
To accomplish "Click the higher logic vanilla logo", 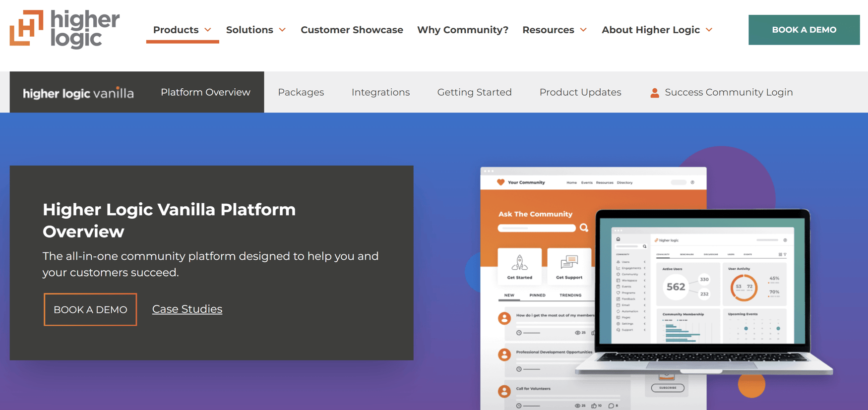I will (78, 93).
